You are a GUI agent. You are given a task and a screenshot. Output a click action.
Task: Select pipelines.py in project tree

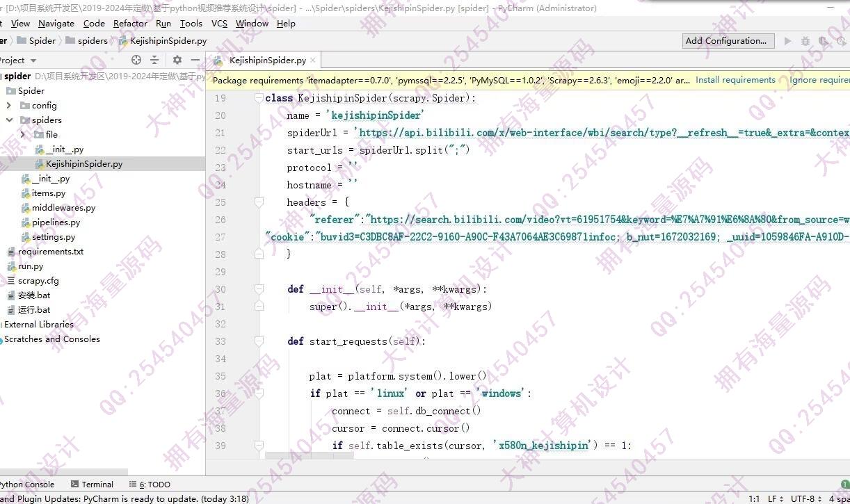(x=56, y=222)
